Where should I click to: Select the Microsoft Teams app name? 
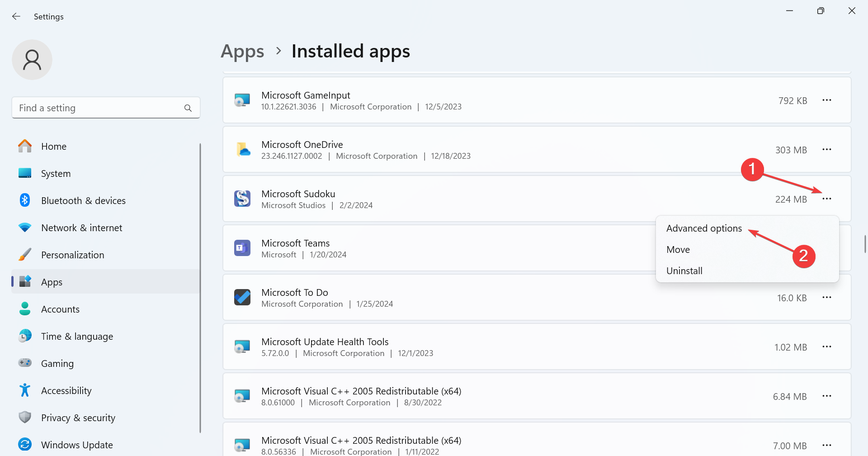point(296,243)
